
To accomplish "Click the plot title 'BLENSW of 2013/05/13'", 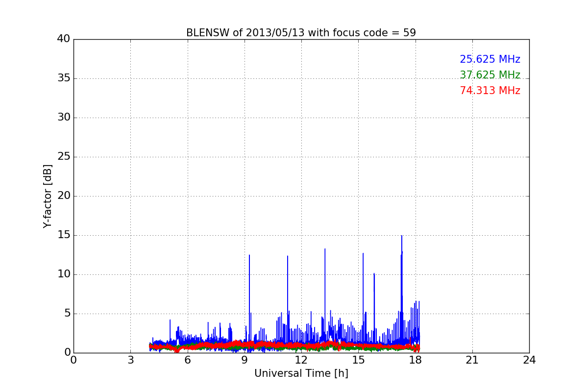I will click(x=301, y=33).
